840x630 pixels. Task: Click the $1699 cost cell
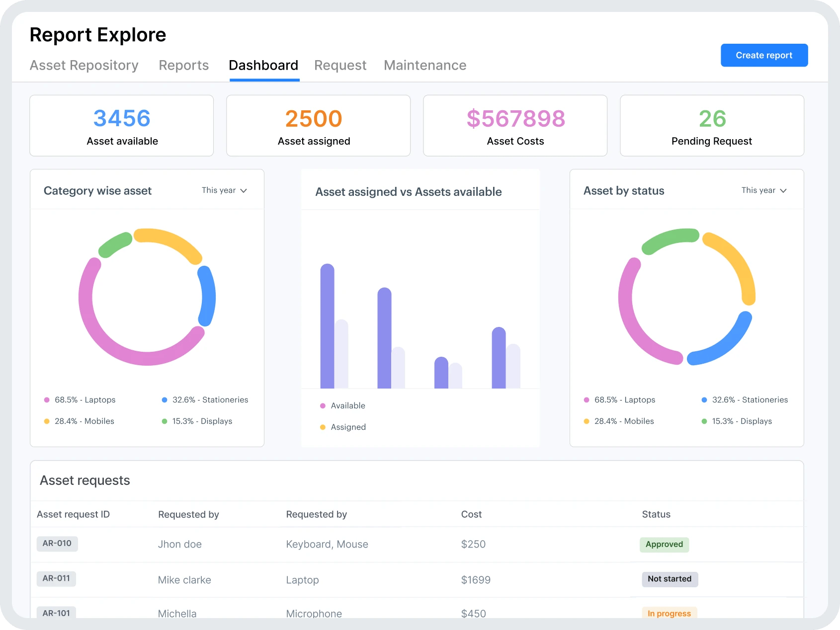pyautogui.click(x=476, y=580)
